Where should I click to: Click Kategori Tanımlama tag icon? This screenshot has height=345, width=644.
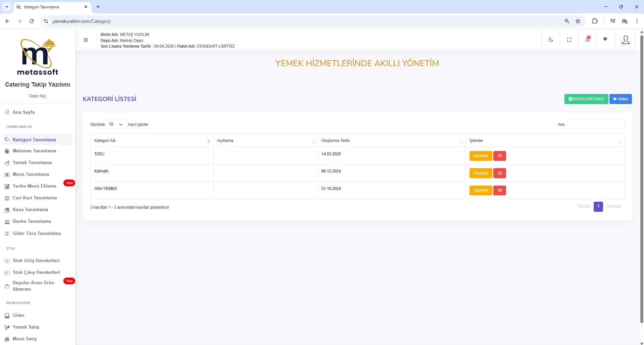(7, 140)
